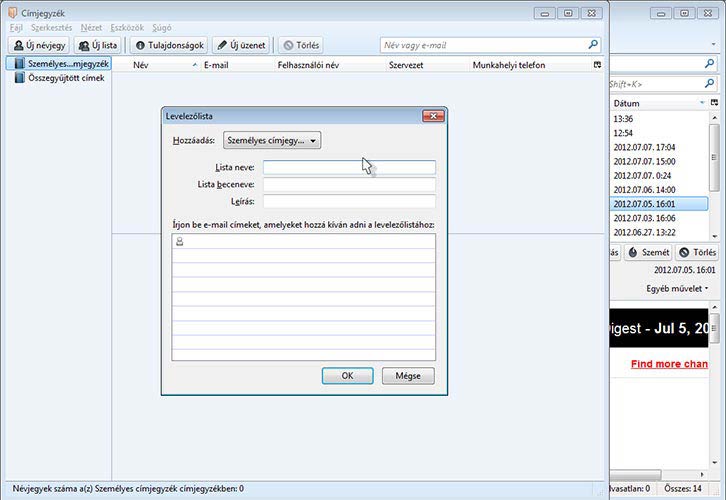The height and width of the screenshot is (500, 726).
Task: Click the Szemét junk button
Action: coord(648,253)
